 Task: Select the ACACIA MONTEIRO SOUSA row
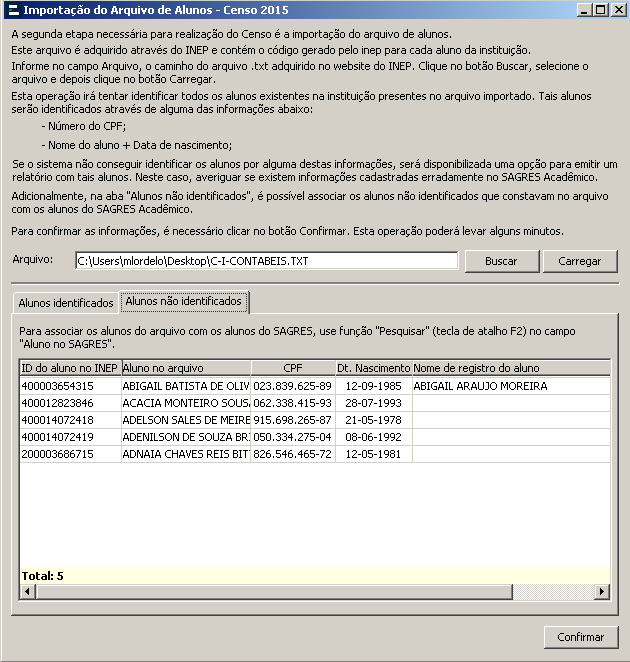pyautogui.click(x=185, y=403)
